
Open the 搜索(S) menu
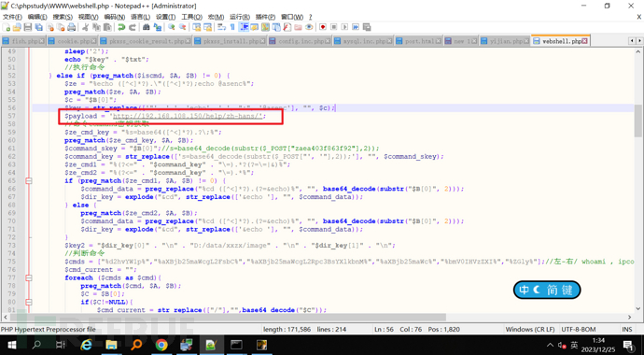pyautogui.click(x=63, y=17)
